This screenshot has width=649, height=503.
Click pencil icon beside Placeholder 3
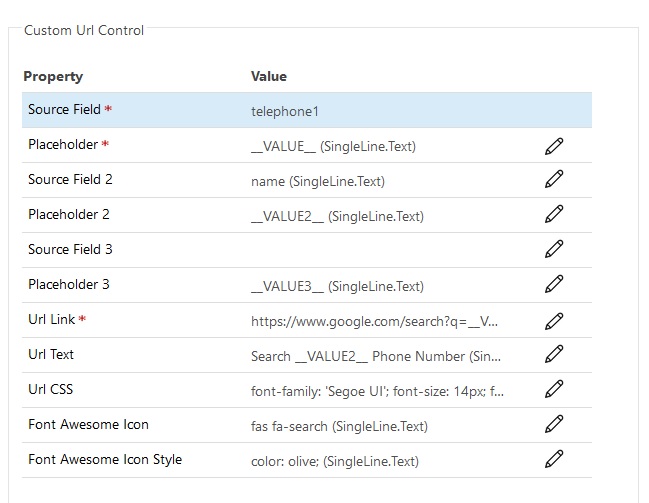click(554, 285)
